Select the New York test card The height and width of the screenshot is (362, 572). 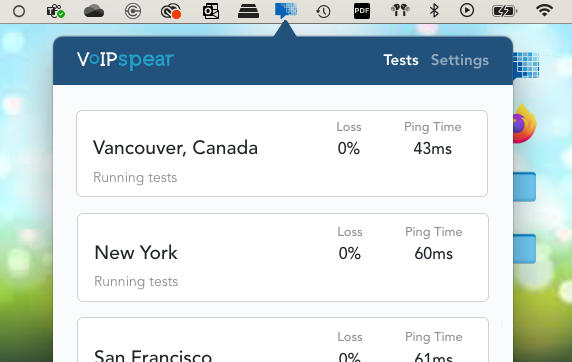click(283, 258)
